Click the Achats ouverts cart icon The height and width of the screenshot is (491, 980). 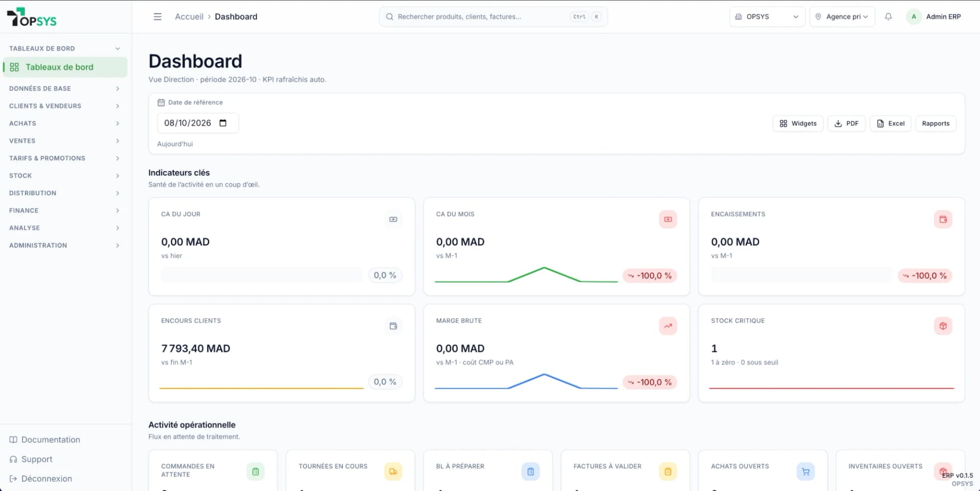[x=805, y=472]
